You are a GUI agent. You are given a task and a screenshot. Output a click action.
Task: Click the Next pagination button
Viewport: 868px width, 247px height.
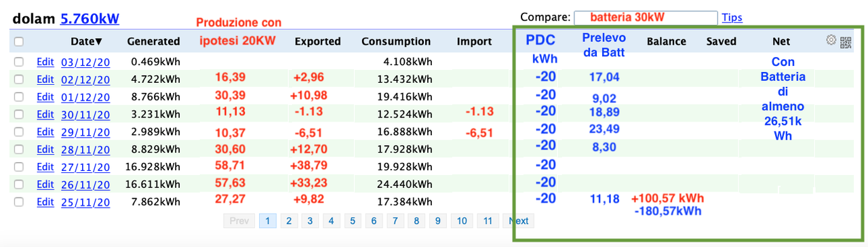(x=519, y=221)
